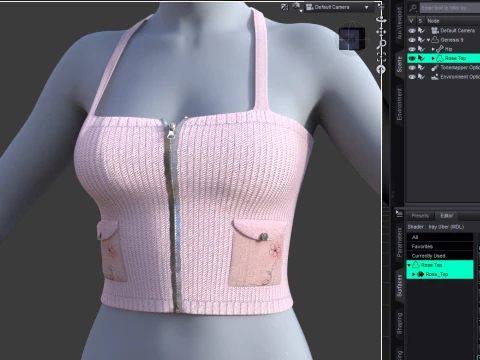
Task: Switch to the Environment side tab
Action: pos(399,104)
